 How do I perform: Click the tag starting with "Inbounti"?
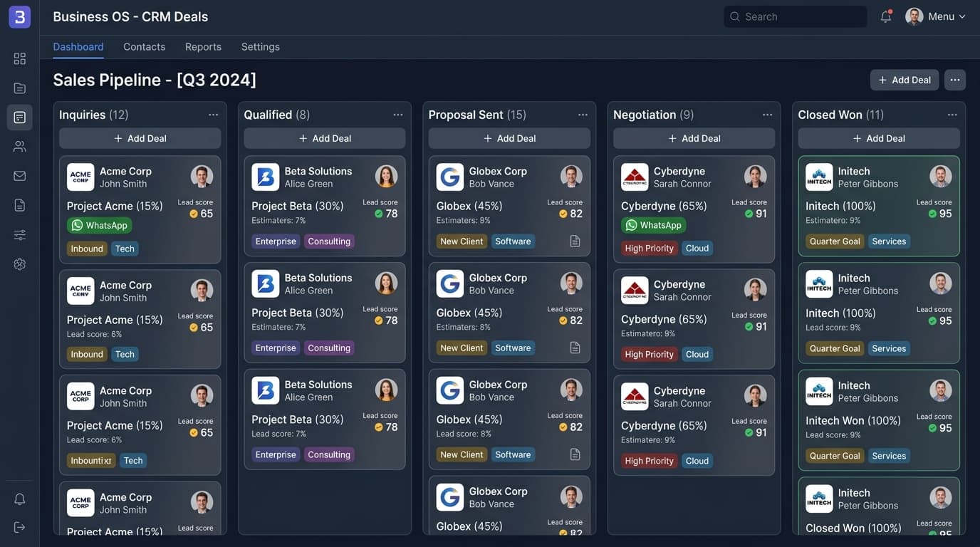coord(91,461)
